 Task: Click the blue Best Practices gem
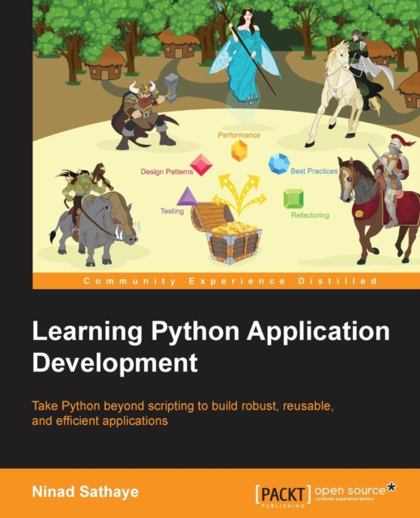click(279, 163)
